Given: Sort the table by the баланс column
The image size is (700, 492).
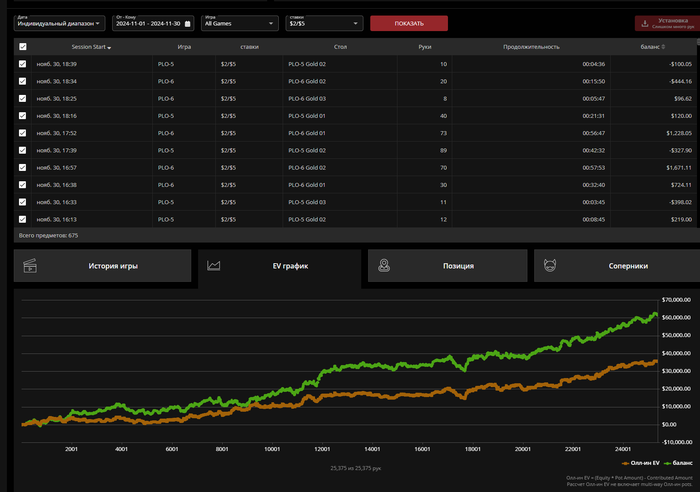Looking at the screenshot, I should click(x=650, y=47).
